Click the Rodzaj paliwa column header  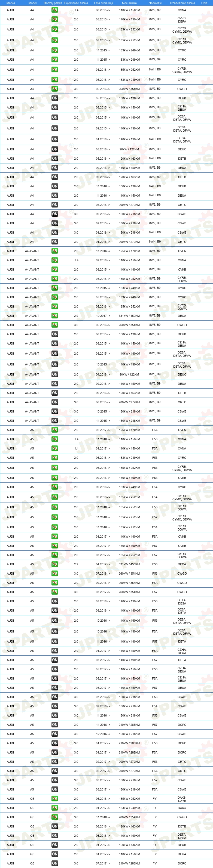(53, 3)
